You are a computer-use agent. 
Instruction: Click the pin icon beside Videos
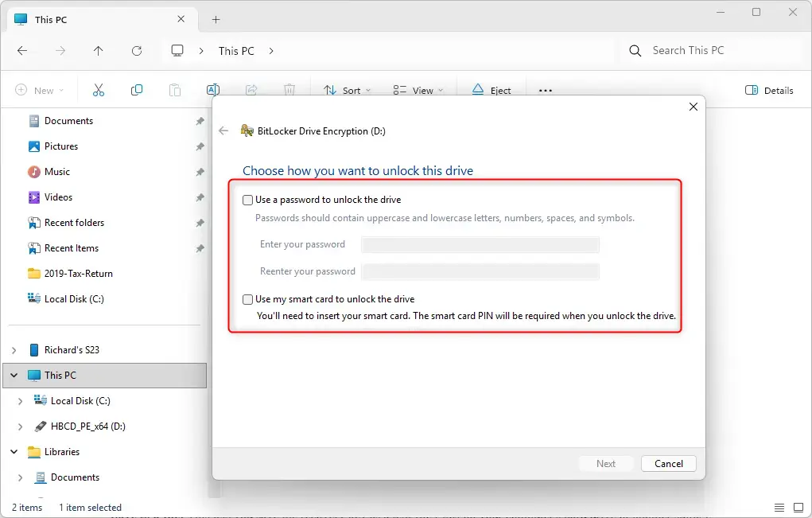(200, 197)
